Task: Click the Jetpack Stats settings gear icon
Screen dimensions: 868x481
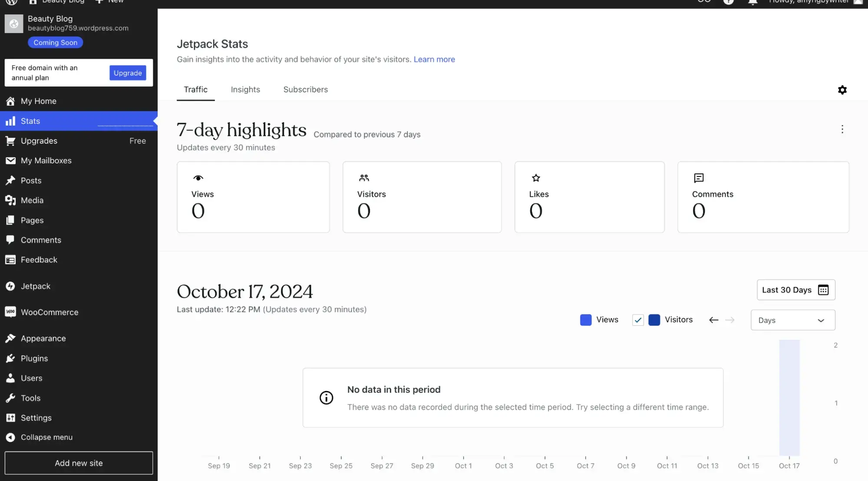Action: tap(842, 90)
